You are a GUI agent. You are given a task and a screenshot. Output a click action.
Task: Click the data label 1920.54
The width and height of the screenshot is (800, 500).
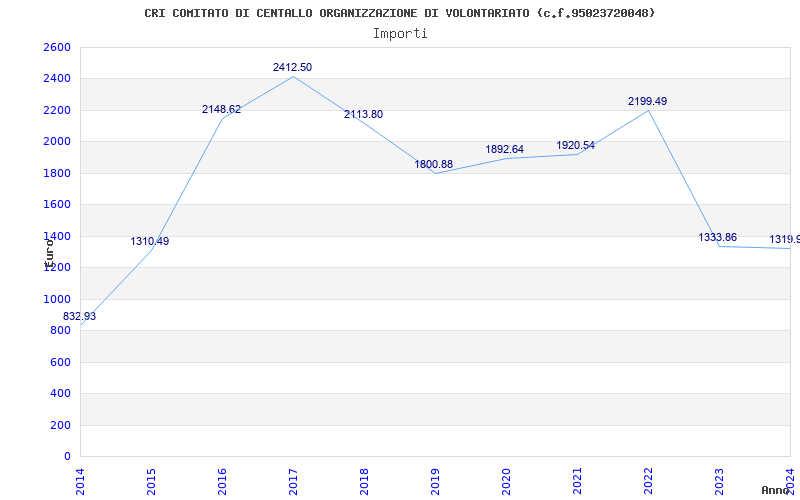pos(576,145)
